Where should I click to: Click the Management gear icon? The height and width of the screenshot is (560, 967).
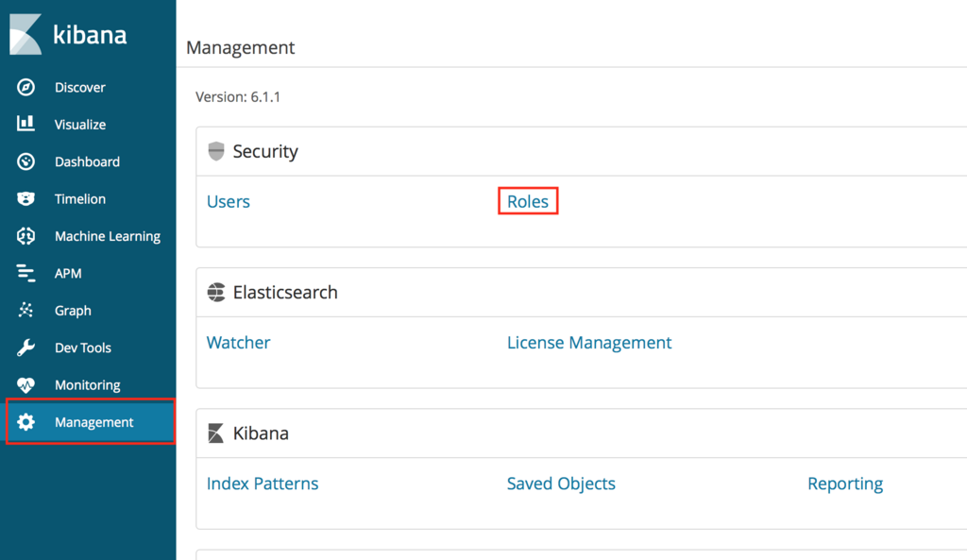25,422
